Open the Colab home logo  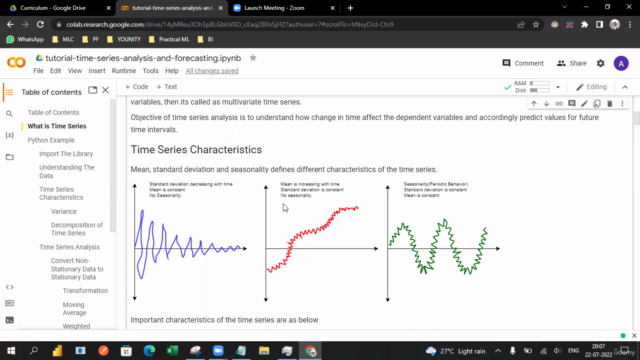coord(16,63)
